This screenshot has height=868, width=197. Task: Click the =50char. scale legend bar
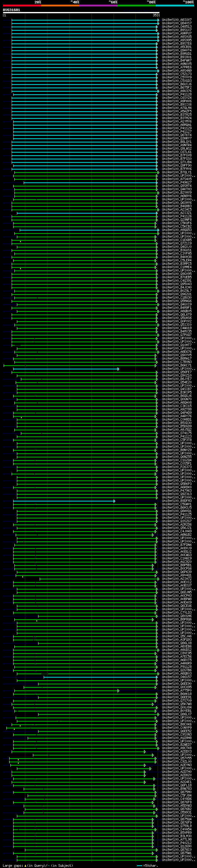[x=139, y=866]
